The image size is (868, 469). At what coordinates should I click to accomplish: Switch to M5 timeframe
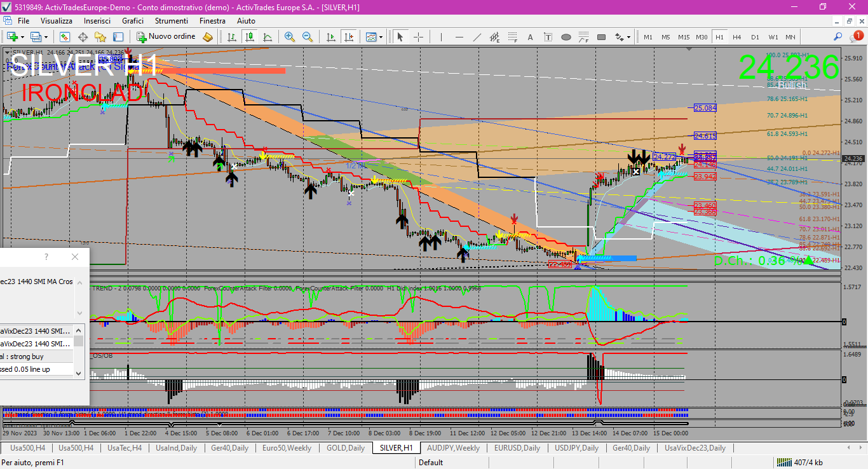click(x=666, y=37)
